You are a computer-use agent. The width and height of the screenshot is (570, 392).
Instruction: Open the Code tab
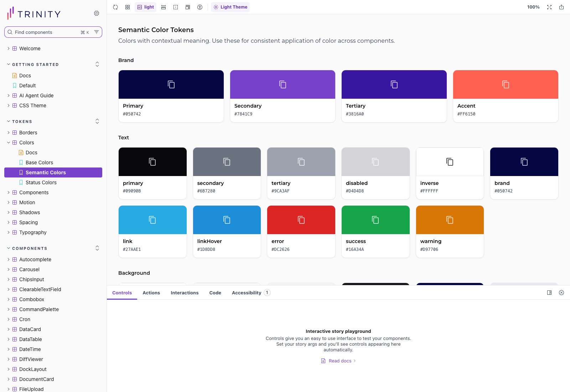(215, 293)
